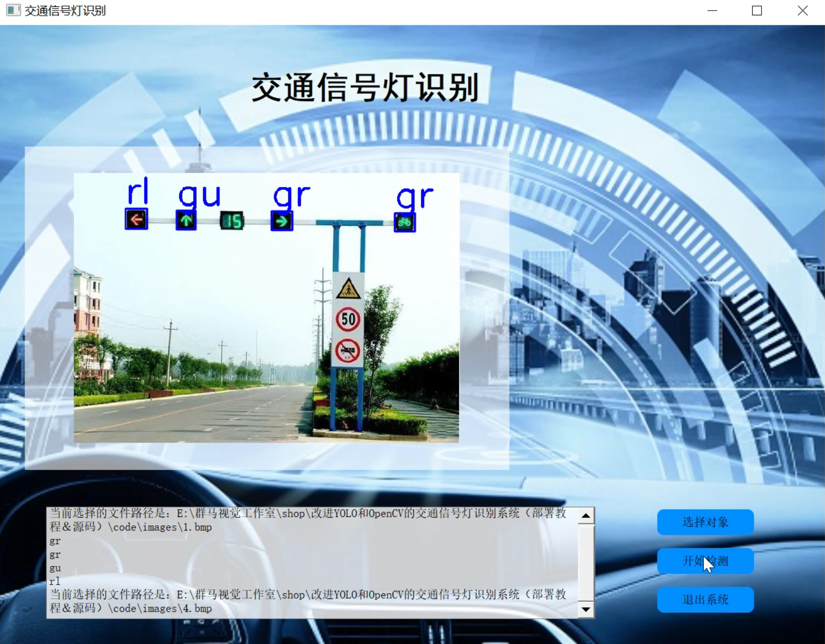Click the 交通信号灯识别 heading text

pyautogui.click(x=366, y=87)
